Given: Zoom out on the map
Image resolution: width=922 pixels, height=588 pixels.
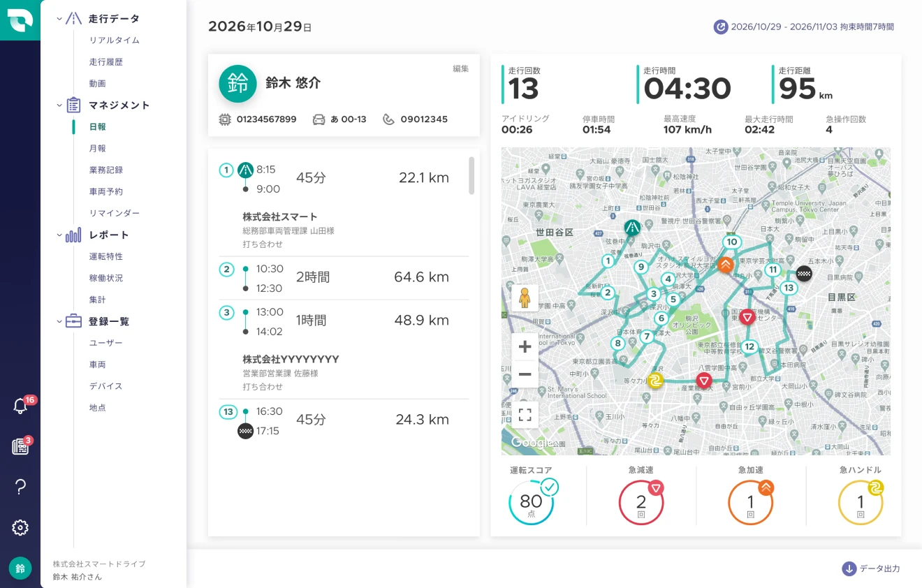Looking at the screenshot, I should click(525, 375).
